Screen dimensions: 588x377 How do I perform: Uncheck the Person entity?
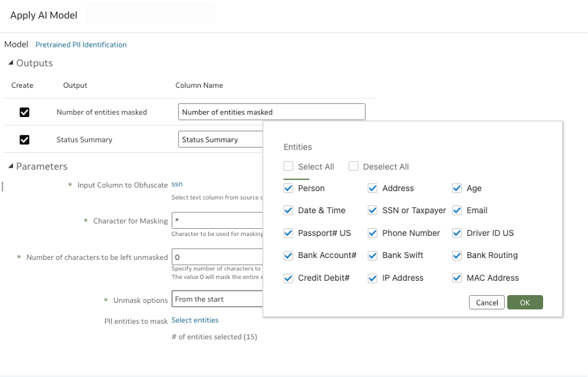[289, 188]
